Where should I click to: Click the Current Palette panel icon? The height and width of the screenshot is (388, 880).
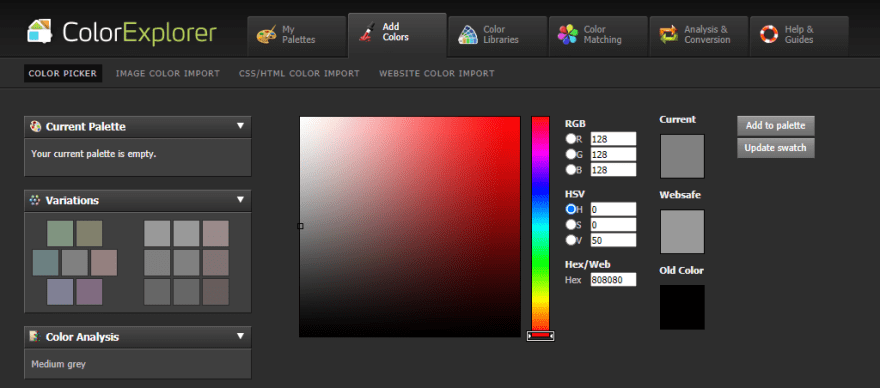coord(35,126)
